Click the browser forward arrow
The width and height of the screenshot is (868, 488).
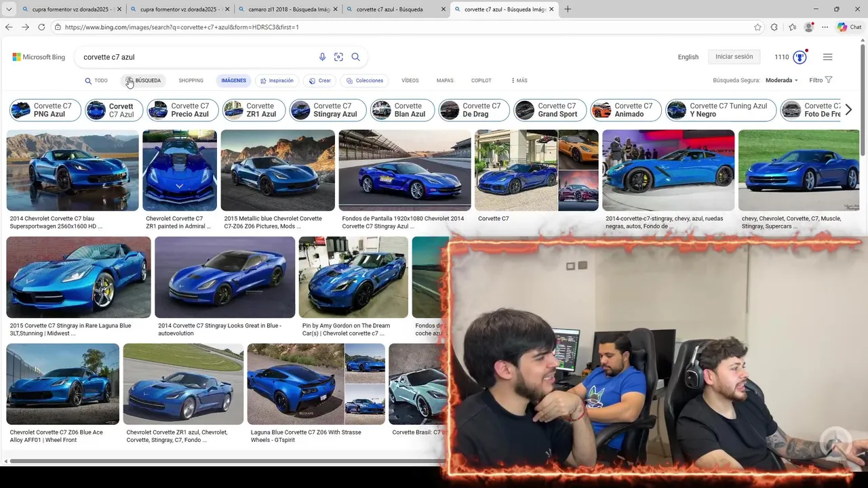[25, 27]
